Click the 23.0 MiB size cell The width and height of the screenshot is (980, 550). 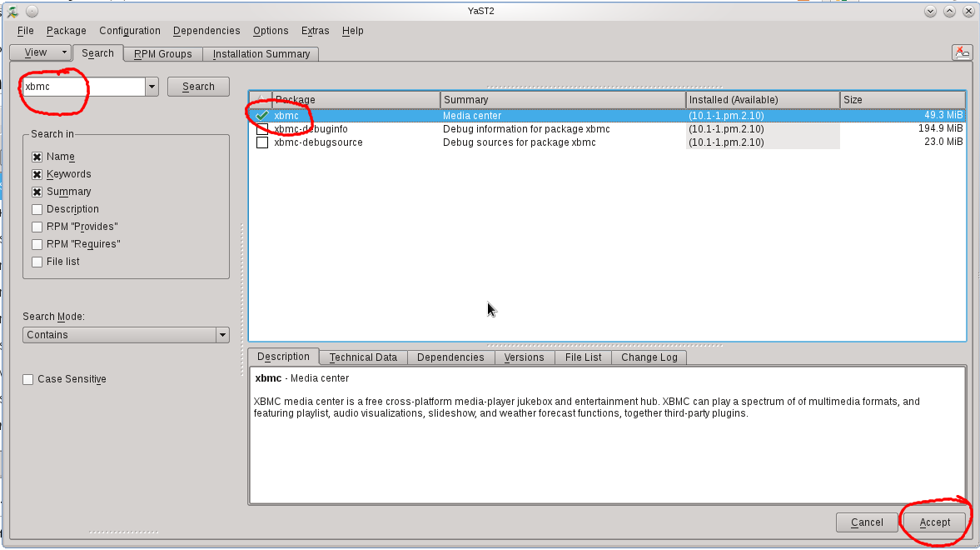[943, 142]
